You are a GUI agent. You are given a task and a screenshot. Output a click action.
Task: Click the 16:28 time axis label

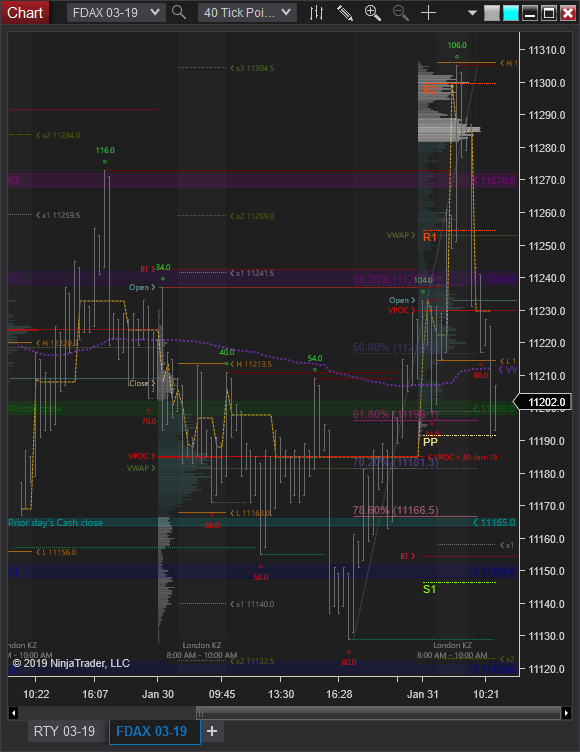pos(339,694)
